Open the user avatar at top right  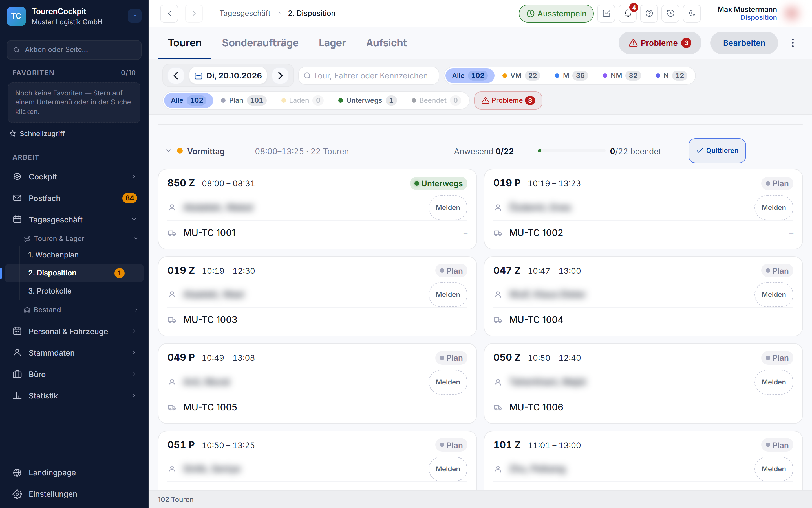coord(792,14)
